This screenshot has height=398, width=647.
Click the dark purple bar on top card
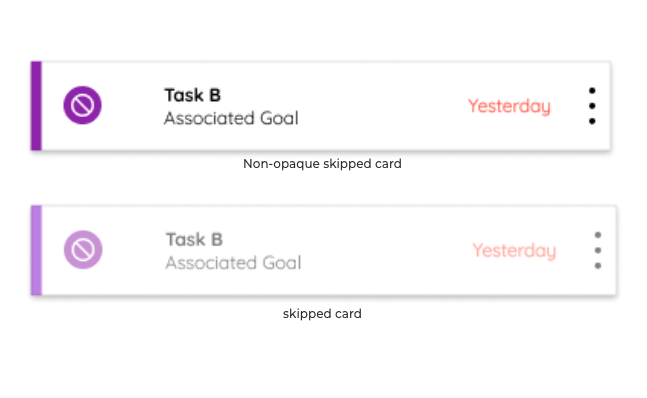tap(36, 106)
